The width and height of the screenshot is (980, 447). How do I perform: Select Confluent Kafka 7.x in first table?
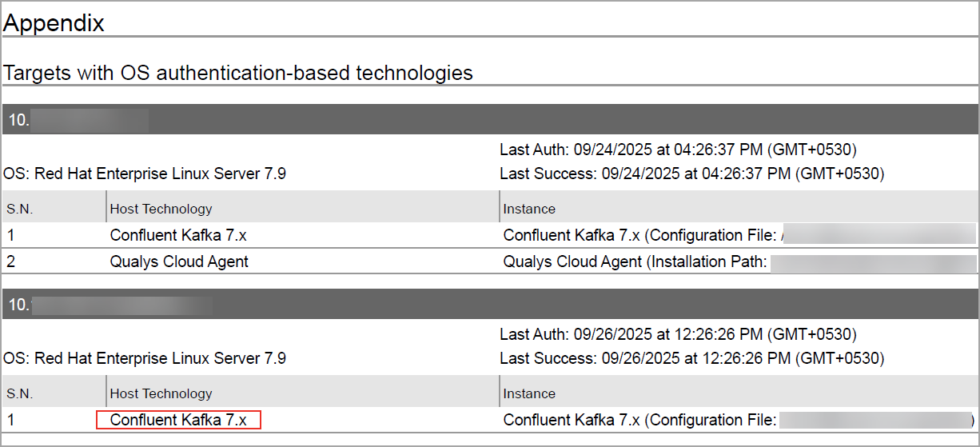(178, 235)
